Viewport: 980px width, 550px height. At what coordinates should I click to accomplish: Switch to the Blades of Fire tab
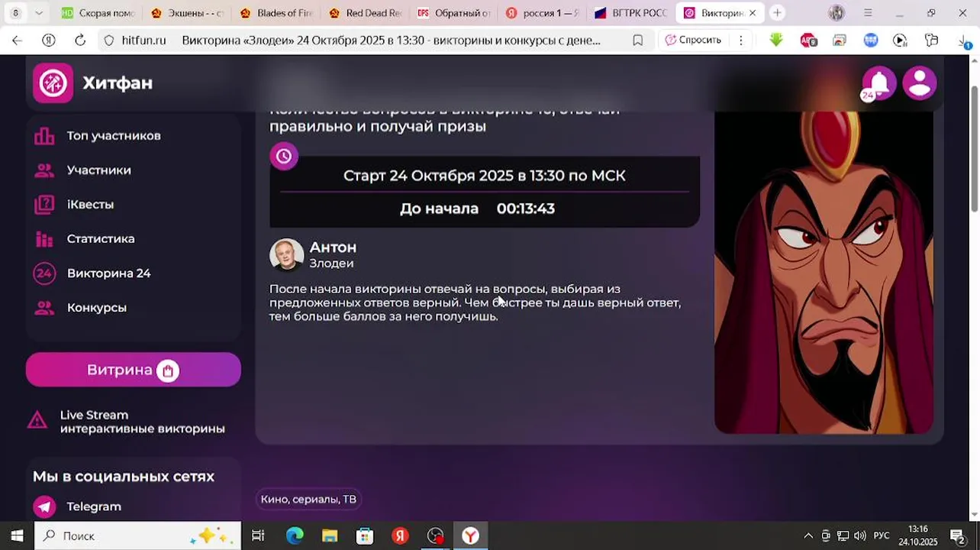(x=277, y=13)
